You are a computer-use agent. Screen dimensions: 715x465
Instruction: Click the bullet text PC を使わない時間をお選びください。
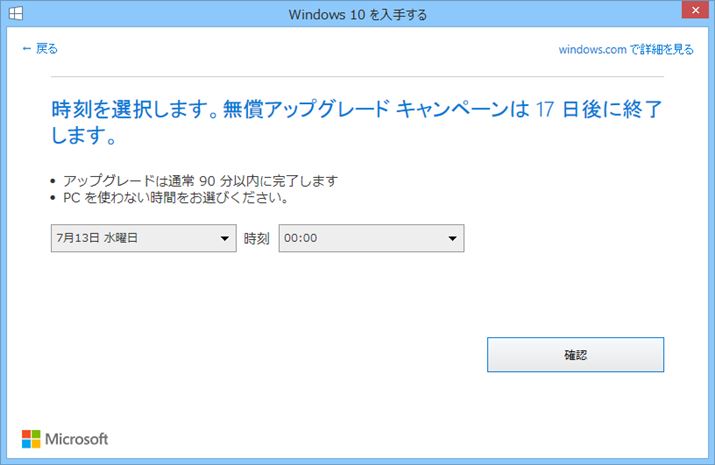click(x=176, y=198)
